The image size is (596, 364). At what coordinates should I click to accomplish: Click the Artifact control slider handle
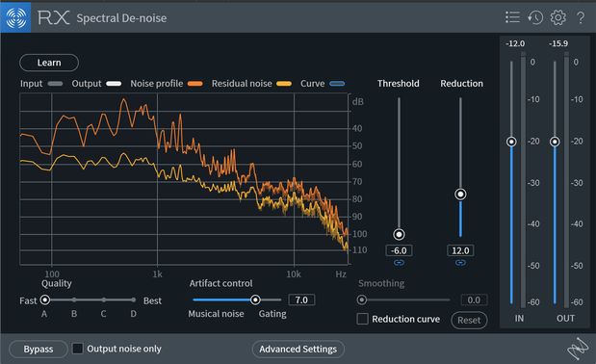(x=255, y=299)
